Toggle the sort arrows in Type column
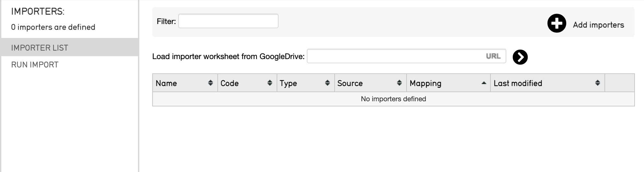The height and width of the screenshot is (172, 644). pyautogui.click(x=327, y=83)
